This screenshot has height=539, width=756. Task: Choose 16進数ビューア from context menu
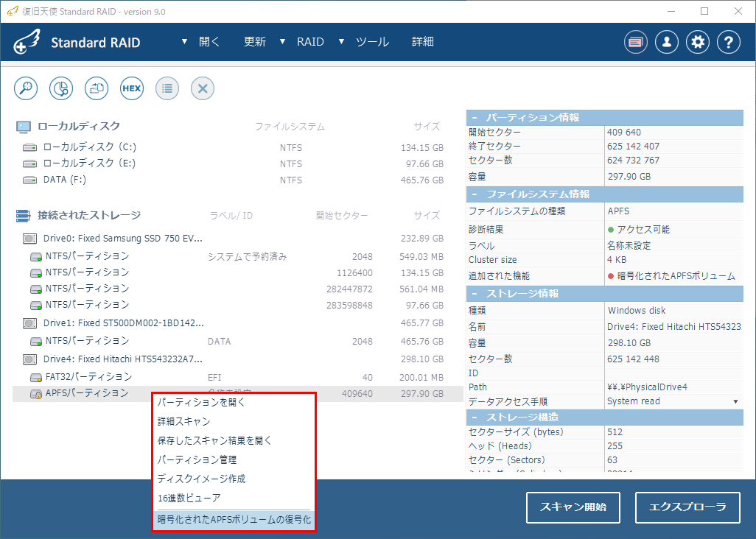point(234,498)
